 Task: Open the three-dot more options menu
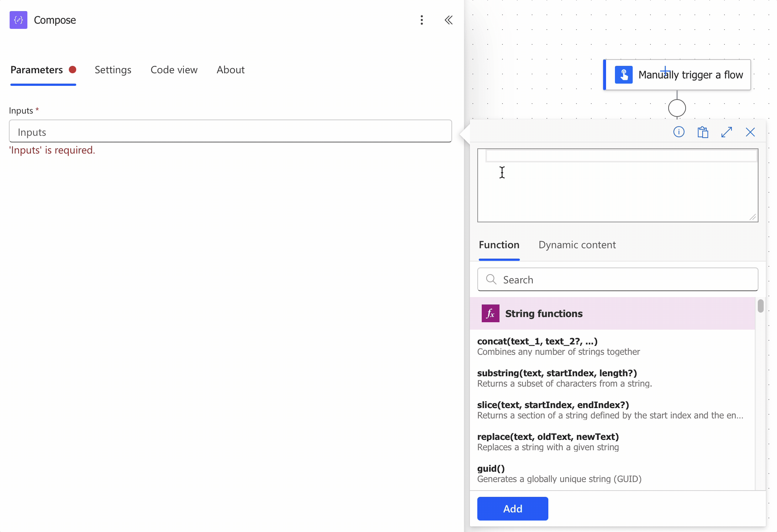point(421,20)
